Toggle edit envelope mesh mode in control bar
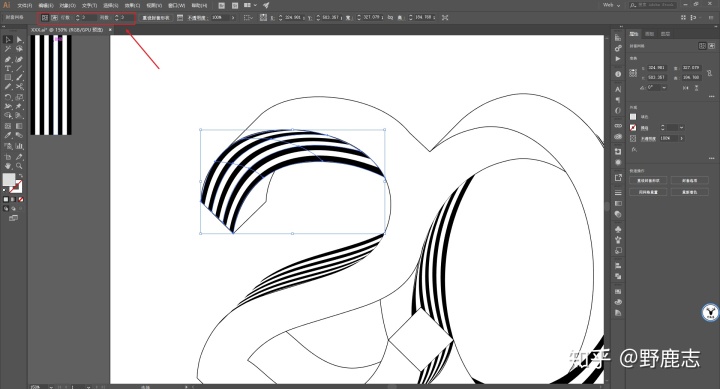Image resolution: width=720 pixels, height=389 pixels. click(x=45, y=17)
